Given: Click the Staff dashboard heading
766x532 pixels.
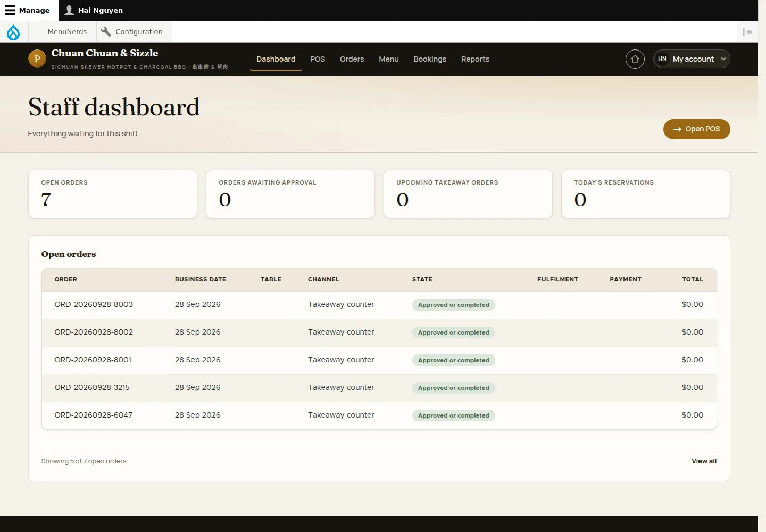Looking at the screenshot, I should click(114, 107).
